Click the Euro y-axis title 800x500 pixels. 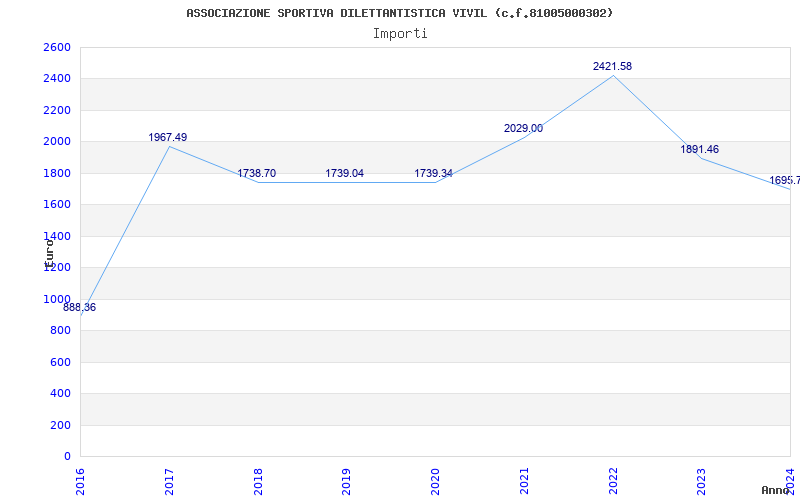(x=48, y=250)
